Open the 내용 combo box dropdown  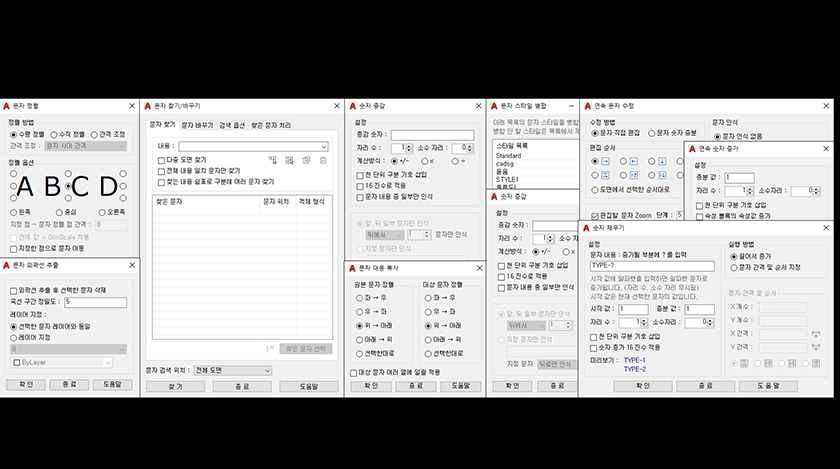tap(323, 146)
